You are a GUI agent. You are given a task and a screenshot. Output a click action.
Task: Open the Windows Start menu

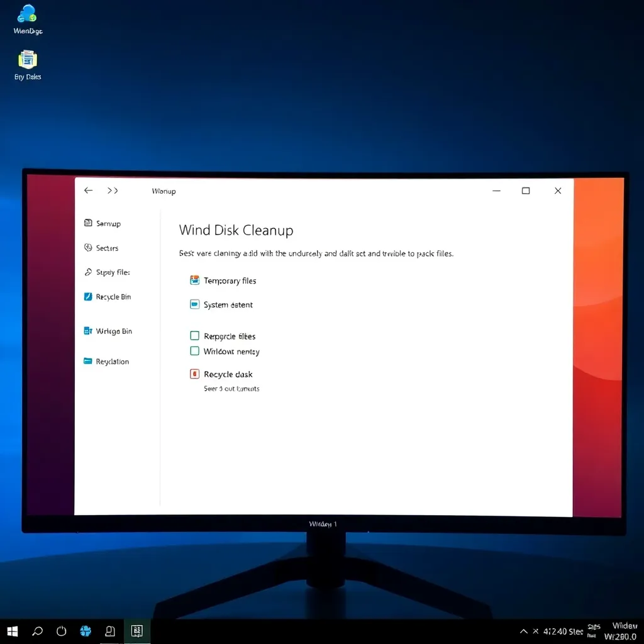(x=12, y=631)
